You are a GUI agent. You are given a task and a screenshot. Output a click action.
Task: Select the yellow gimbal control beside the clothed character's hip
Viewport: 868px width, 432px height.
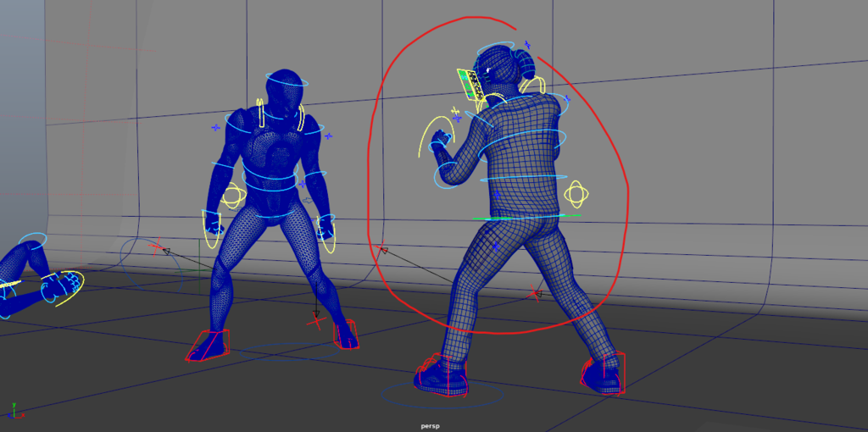click(x=576, y=194)
